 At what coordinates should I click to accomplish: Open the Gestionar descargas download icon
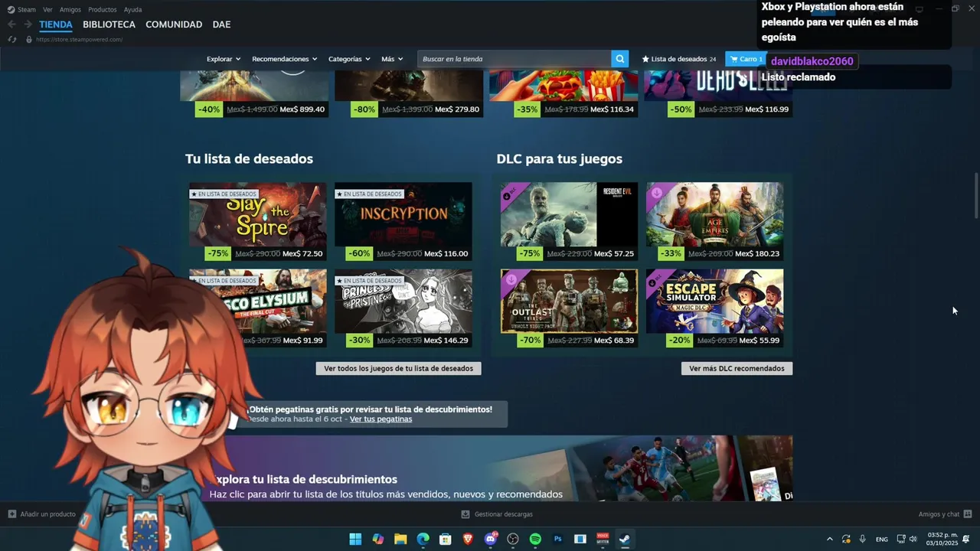[x=465, y=514]
